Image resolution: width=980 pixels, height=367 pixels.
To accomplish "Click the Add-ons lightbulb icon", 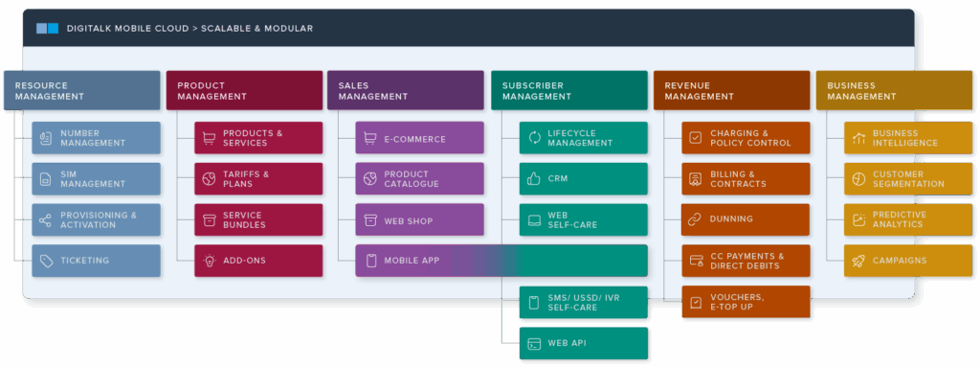I will click(x=209, y=261).
